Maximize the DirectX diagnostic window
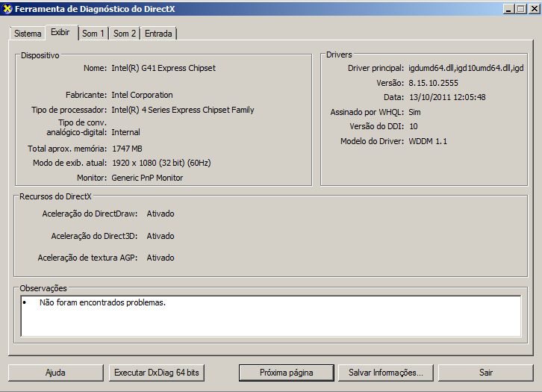The image size is (542, 392). (521, 9)
